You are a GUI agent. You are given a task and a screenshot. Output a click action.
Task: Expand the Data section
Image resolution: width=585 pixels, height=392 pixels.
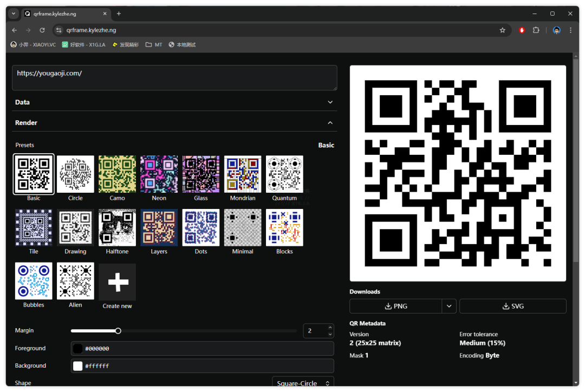[x=330, y=102]
